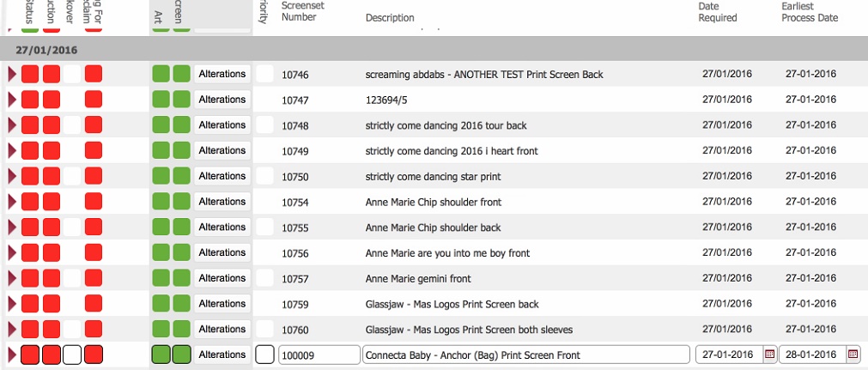Open the Earliest Process Date calendar icon
Image resolution: width=868 pixels, height=370 pixels.
tap(853, 355)
